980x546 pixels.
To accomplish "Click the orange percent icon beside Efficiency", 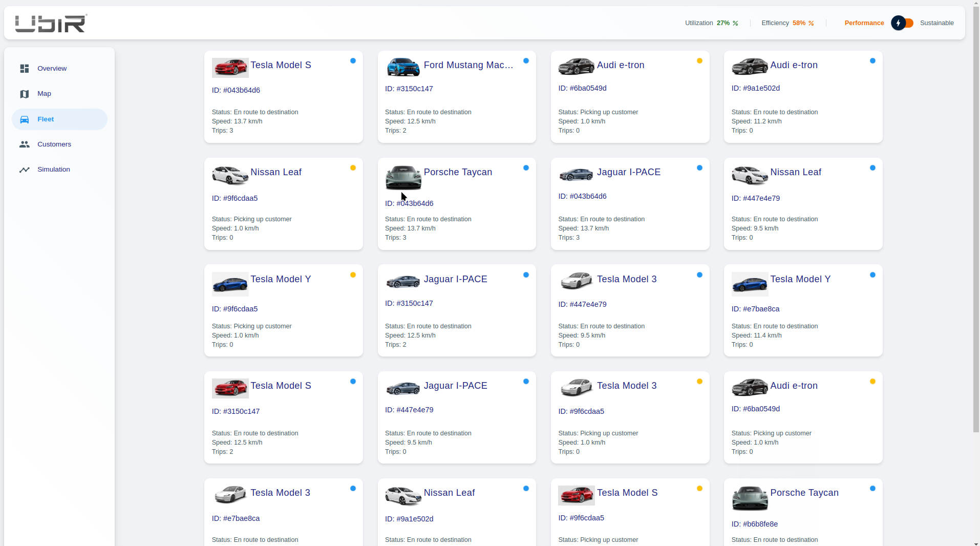I will [811, 23].
